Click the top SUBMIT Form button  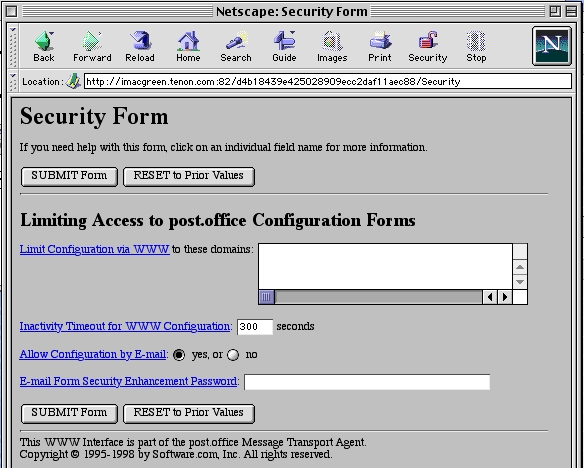[x=69, y=176]
